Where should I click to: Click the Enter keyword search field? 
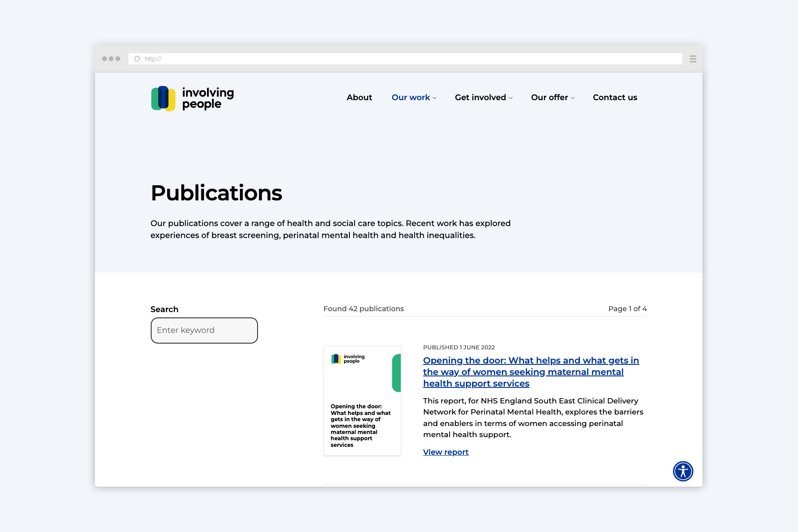coord(204,330)
